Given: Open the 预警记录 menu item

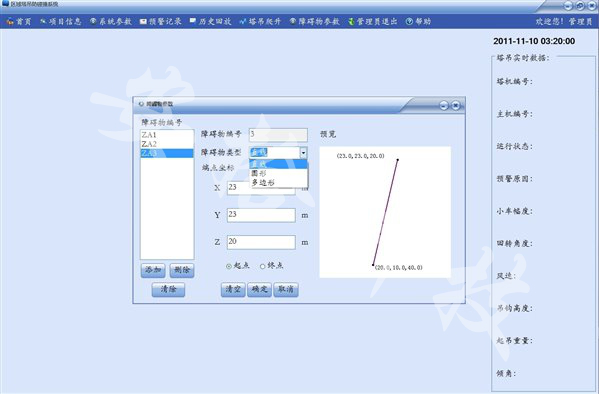Looking at the screenshot, I should 160,22.
